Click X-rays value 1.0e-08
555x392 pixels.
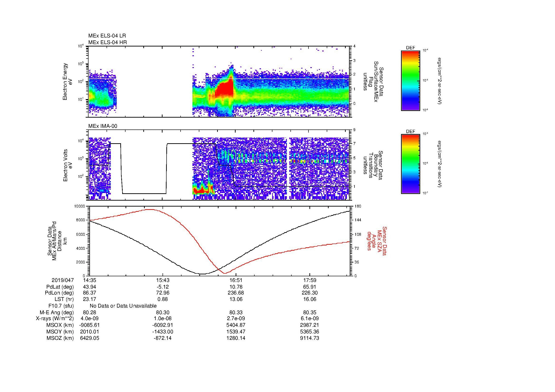coord(163,319)
